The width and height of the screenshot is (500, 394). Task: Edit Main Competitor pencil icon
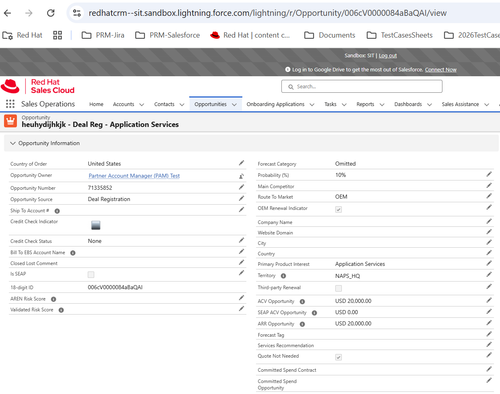pyautogui.click(x=489, y=185)
